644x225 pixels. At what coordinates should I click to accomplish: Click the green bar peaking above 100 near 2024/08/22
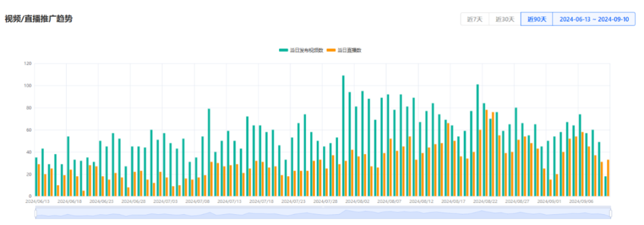click(478, 140)
